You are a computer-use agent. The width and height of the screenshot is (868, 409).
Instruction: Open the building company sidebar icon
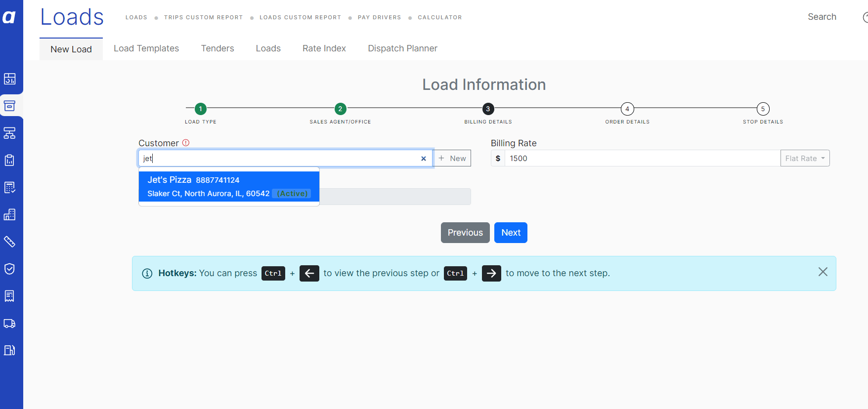[x=9, y=214]
